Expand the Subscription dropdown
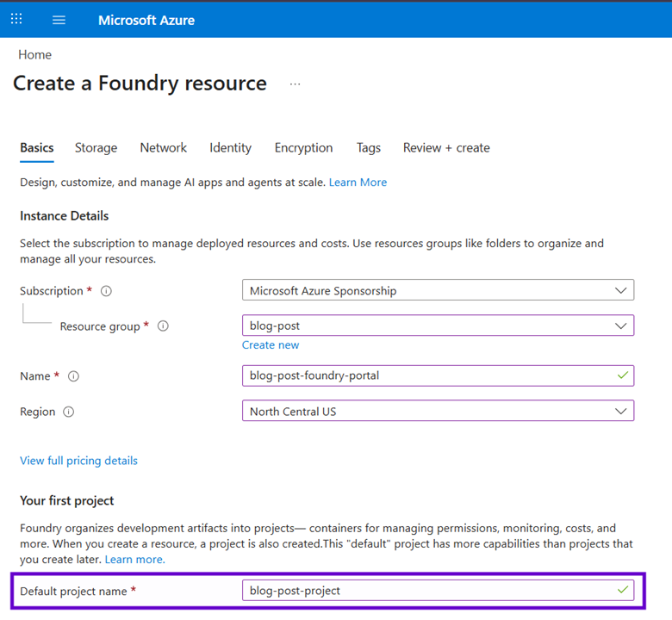 click(x=438, y=290)
